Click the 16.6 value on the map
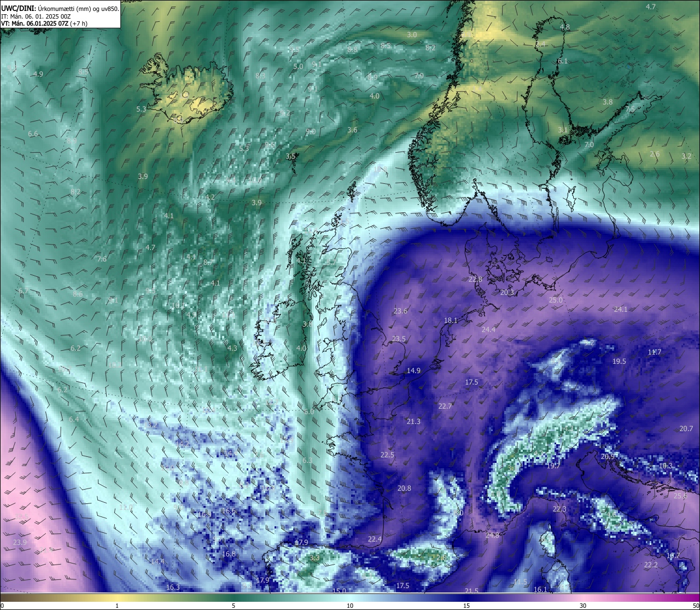This screenshot has width=700, height=610. point(229,510)
